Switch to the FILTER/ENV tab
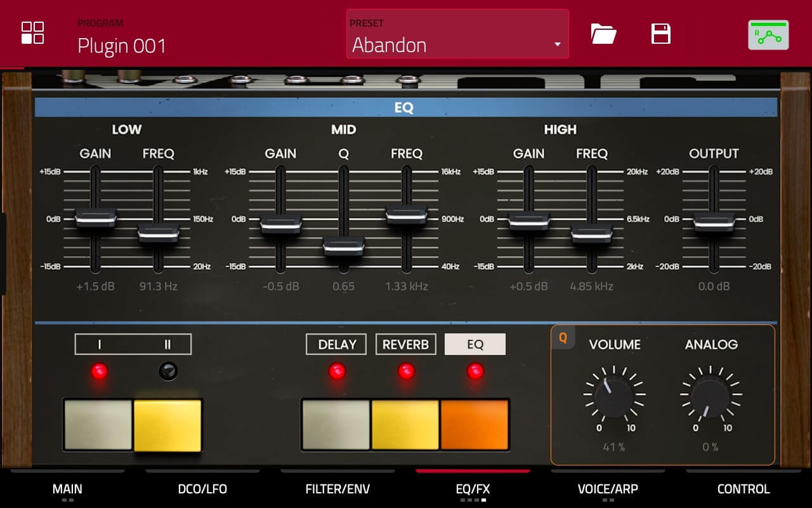This screenshot has width=812, height=508. [x=336, y=489]
